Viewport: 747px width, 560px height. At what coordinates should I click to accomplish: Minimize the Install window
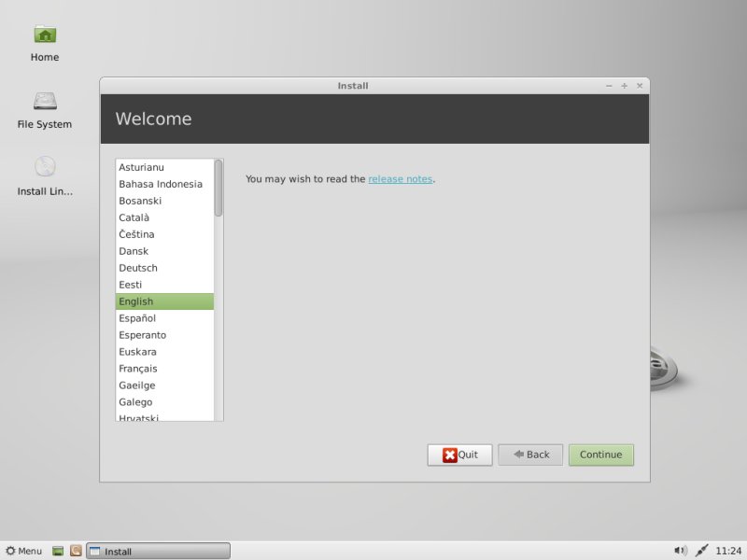[609, 86]
